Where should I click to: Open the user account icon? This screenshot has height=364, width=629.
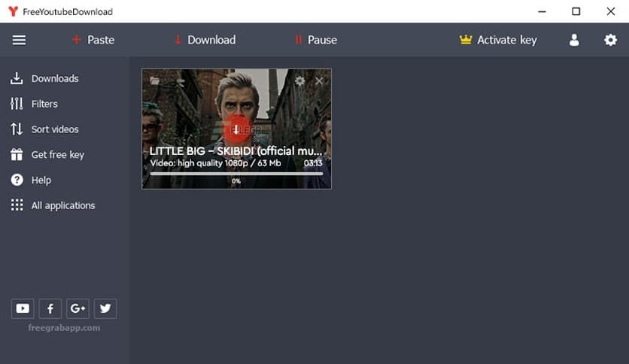click(574, 40)
